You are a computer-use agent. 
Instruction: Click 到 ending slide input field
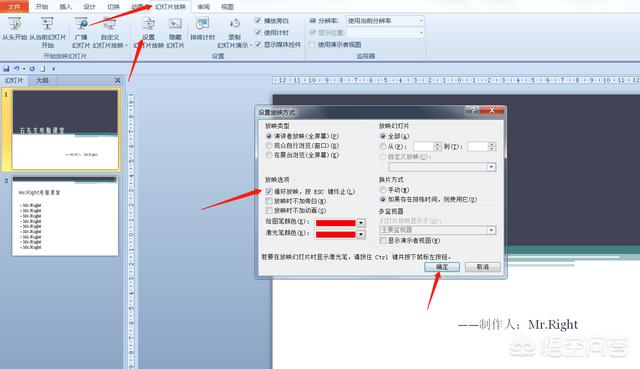coord(478,146)
